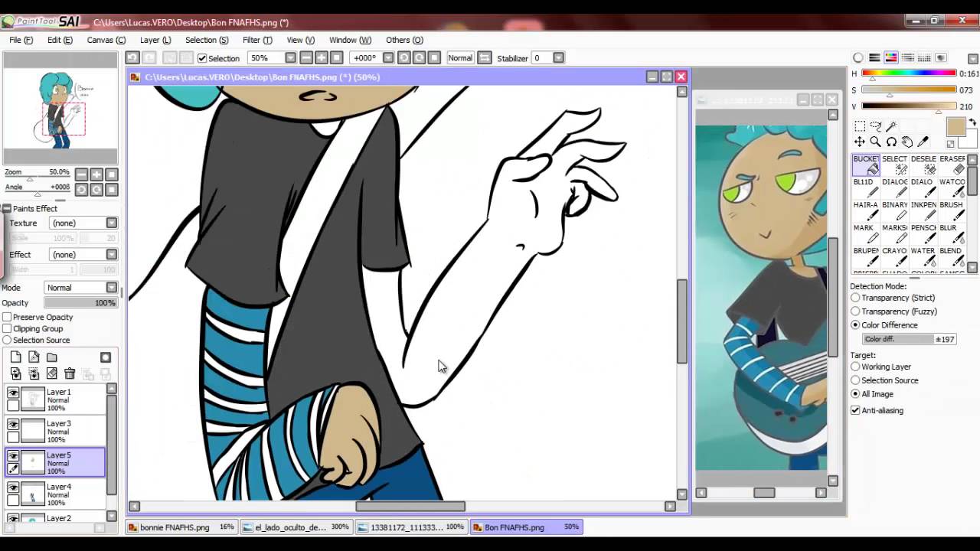Screen dimensions: 980x551
Task: Choose the Move tool
Action: click(x=860, y=142)
